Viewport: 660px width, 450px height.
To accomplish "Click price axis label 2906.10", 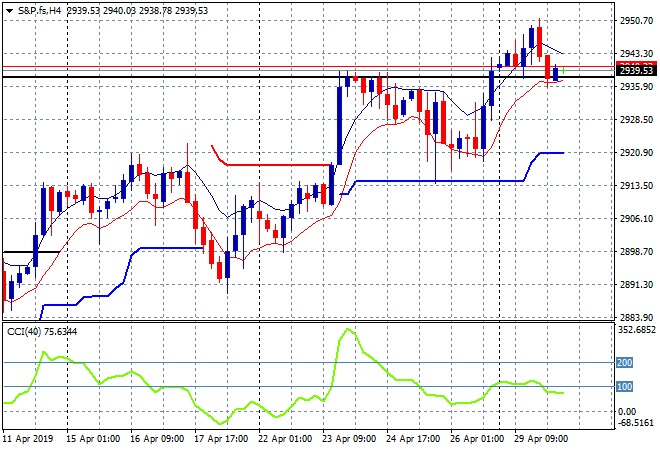I will pyautogui.click(x=636, y=218).
